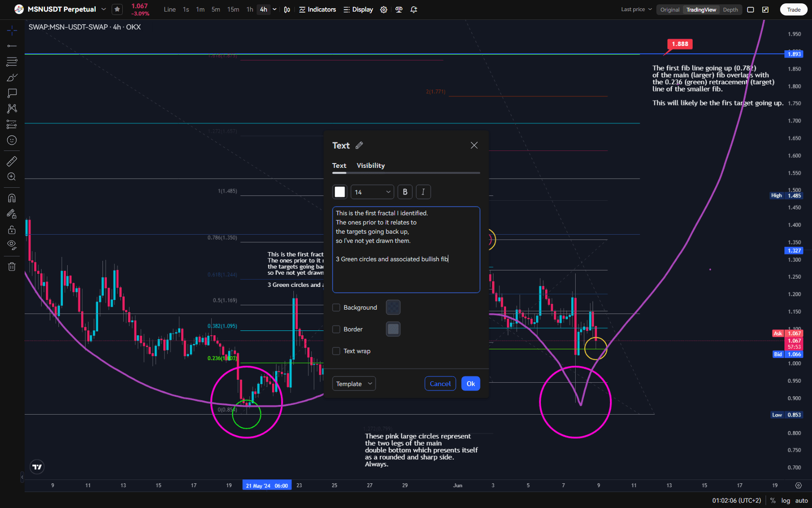Select the crosshair cursor tool
The width and height of the screenshot is (812, 508).
point(12,30)
